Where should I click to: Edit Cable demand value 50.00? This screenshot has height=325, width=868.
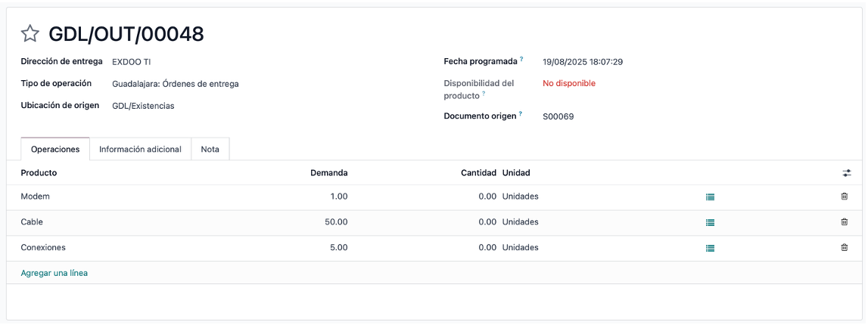point(336,221)
